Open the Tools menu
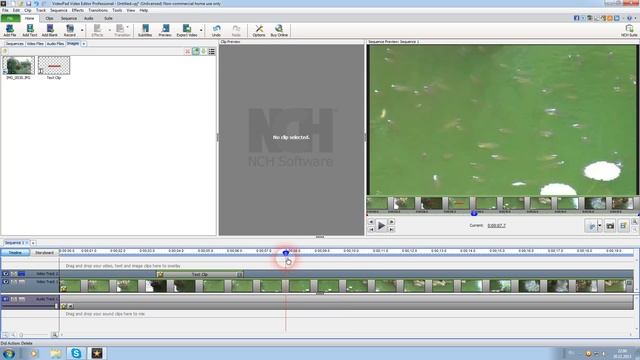This screenshot has width=640, height=360. coord(117,10)
